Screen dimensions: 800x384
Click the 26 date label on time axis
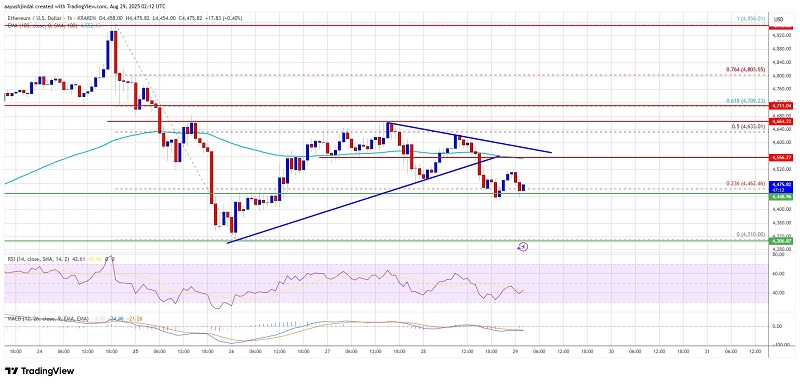[x=231, y=351]
